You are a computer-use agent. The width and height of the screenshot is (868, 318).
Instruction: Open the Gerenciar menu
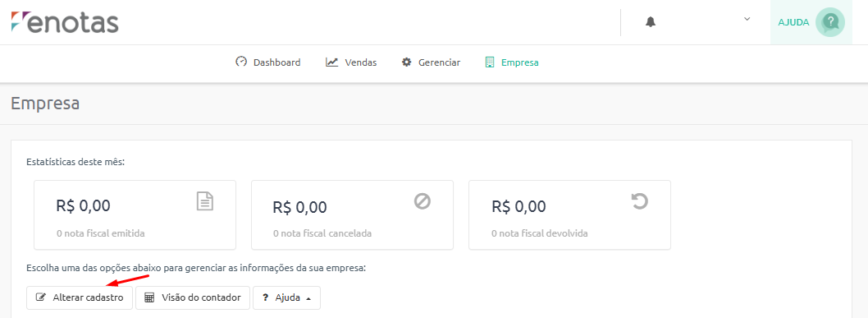(431, 62)
